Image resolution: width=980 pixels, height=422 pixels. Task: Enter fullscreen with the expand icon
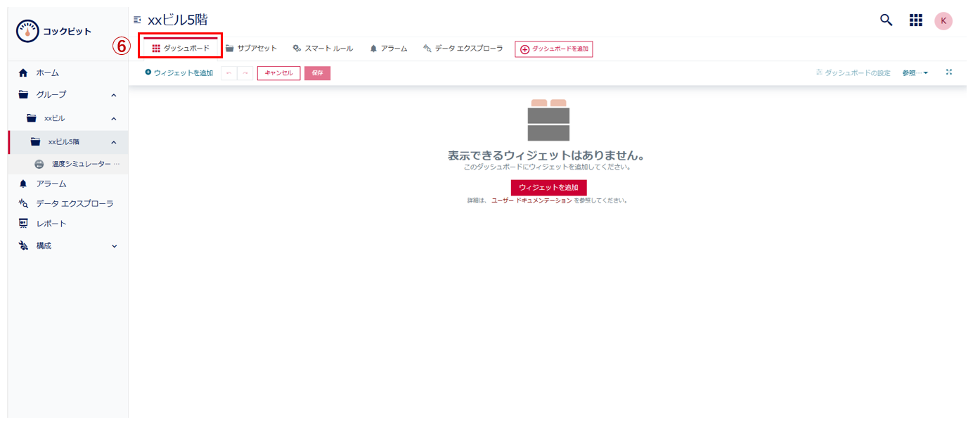pyautogui.click(x=949, y=71)
